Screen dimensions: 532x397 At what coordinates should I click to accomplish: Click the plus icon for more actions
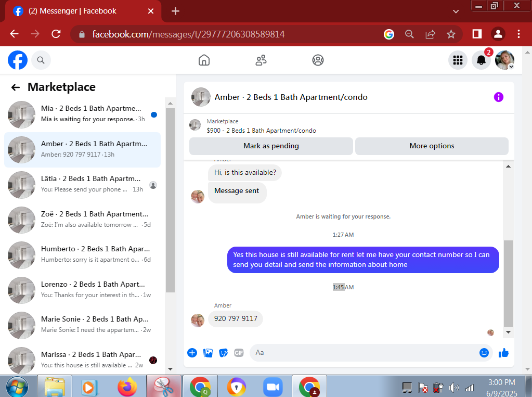(x=192, y=353)
